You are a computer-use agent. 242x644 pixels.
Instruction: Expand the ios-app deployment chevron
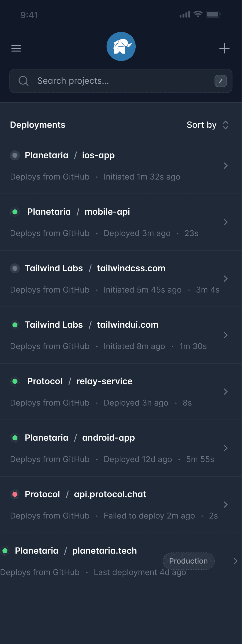[225, 166]
